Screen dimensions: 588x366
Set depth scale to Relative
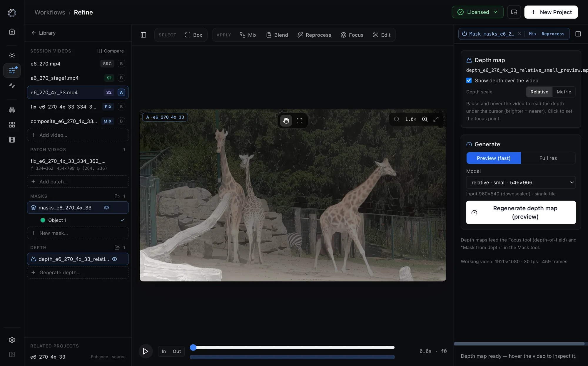(539, 92)
